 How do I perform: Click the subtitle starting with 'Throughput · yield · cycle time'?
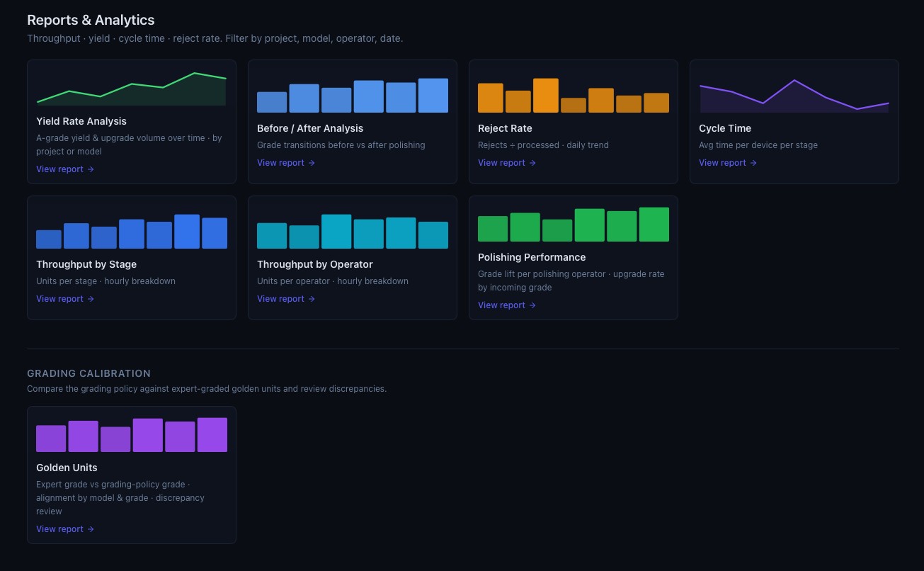point(215,38)
